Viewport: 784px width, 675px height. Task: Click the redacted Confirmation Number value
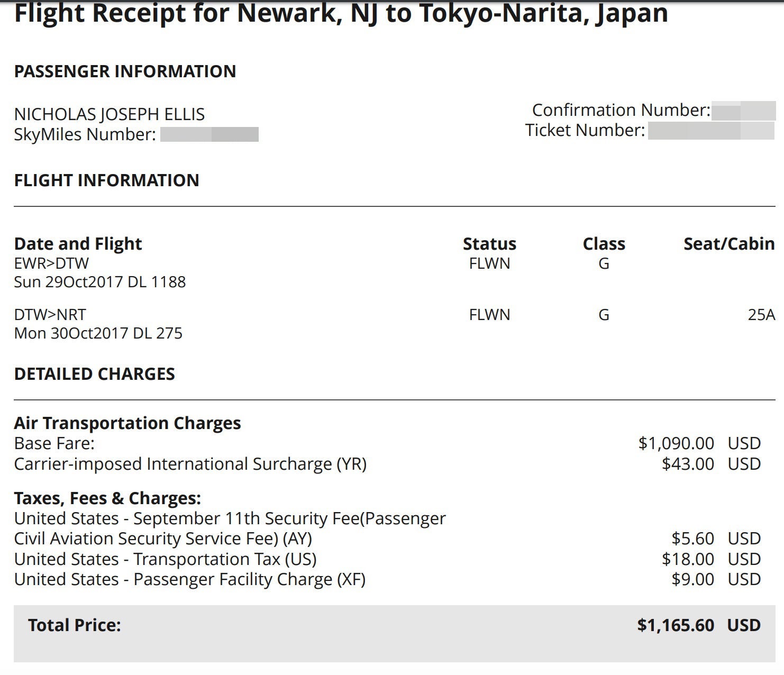743,111
